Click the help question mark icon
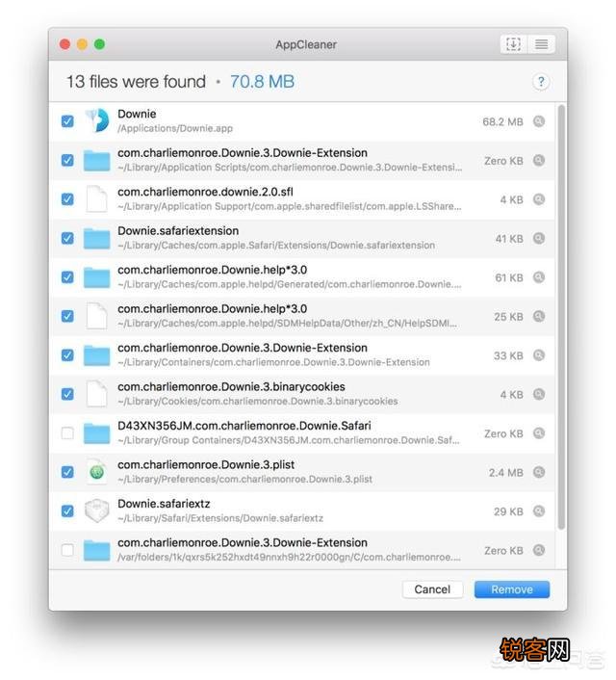This screenshot has width=616, height=680. [541, 82]
